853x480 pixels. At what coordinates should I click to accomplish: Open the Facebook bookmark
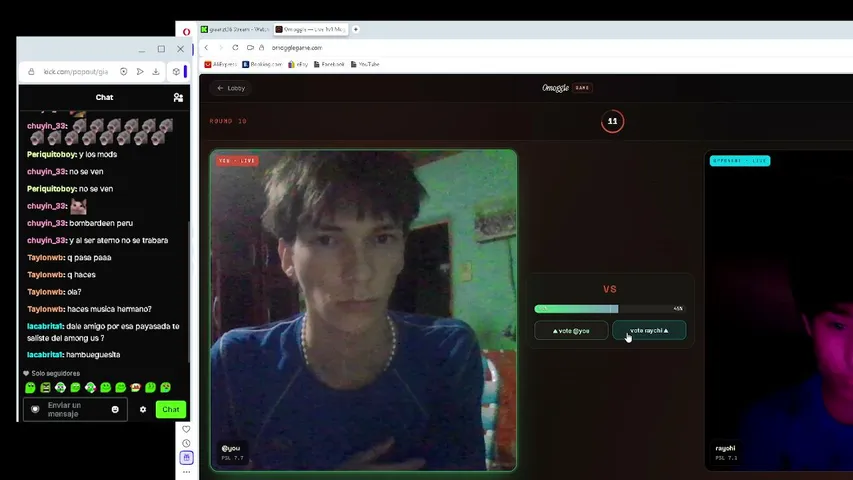point(329,64)
